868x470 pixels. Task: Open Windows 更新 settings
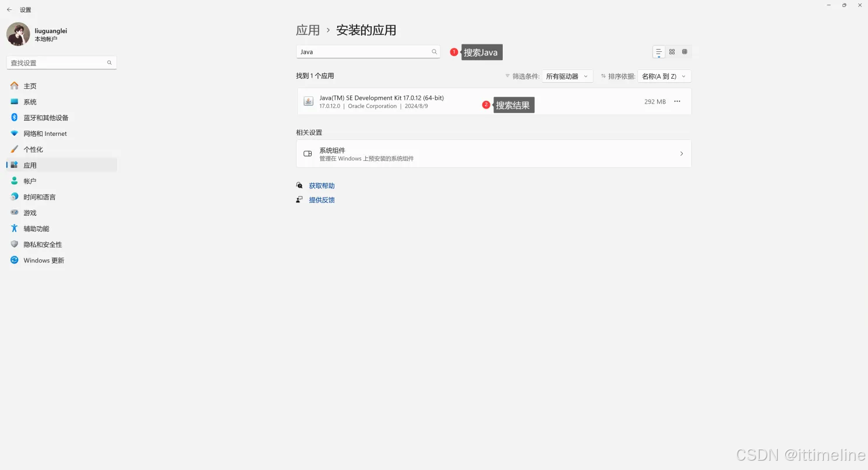click(x=62, y=260)
